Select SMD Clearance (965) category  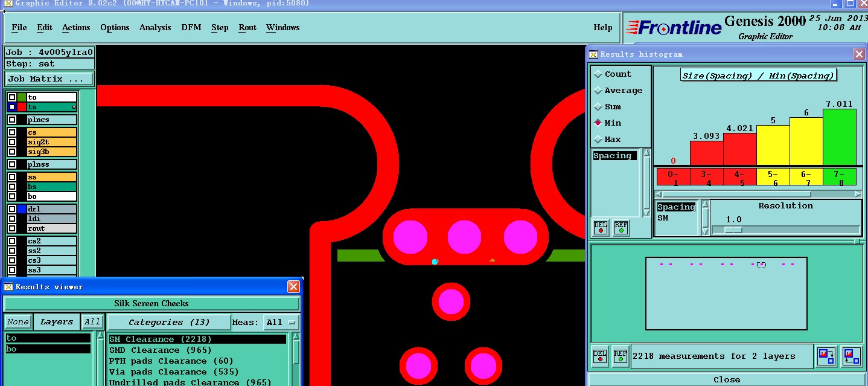tap(197, 350)
